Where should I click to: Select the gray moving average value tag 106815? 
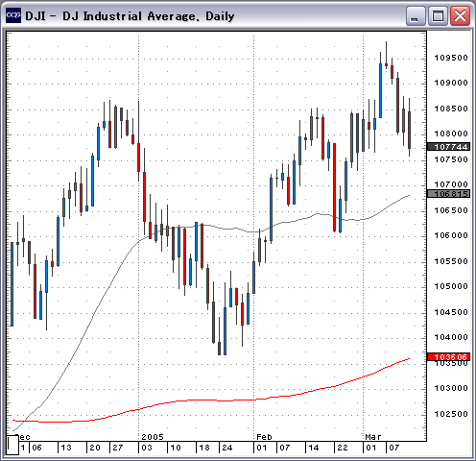pyautogui.click(x=448, y=194)
